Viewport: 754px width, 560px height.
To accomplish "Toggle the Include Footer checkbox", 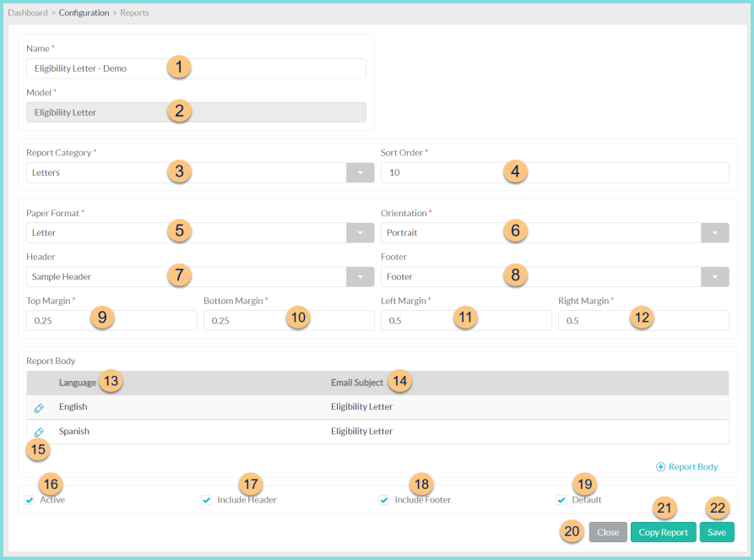I will (384, 500).
